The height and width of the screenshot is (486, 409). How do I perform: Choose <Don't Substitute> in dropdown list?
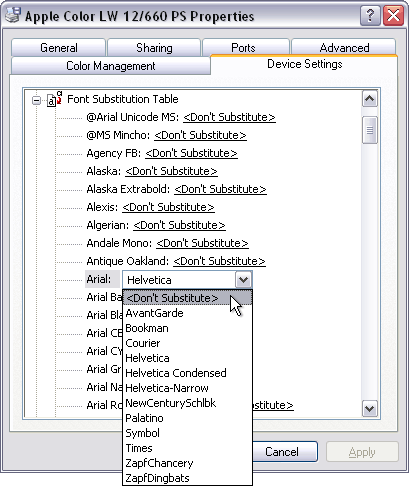[188, 298]
